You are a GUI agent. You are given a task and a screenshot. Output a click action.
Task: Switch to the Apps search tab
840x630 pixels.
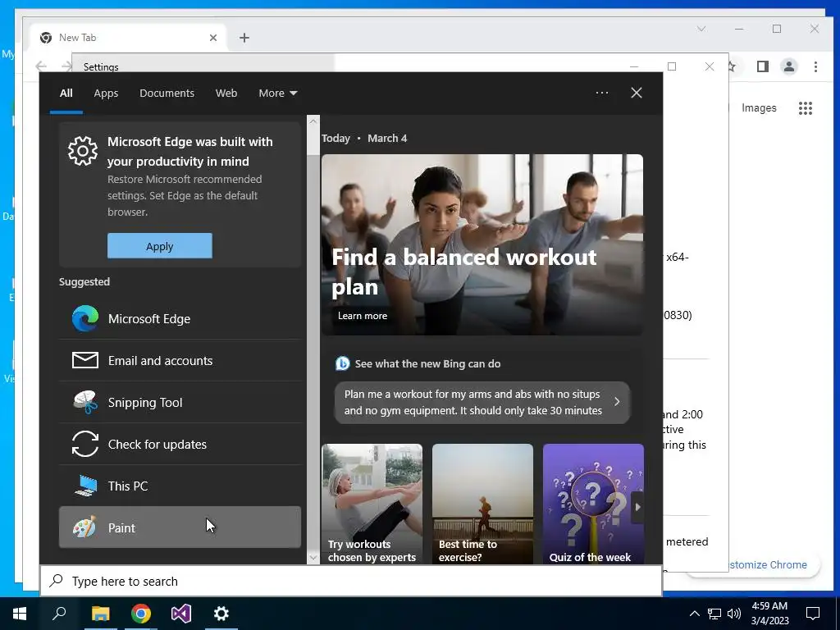[106, 94]
